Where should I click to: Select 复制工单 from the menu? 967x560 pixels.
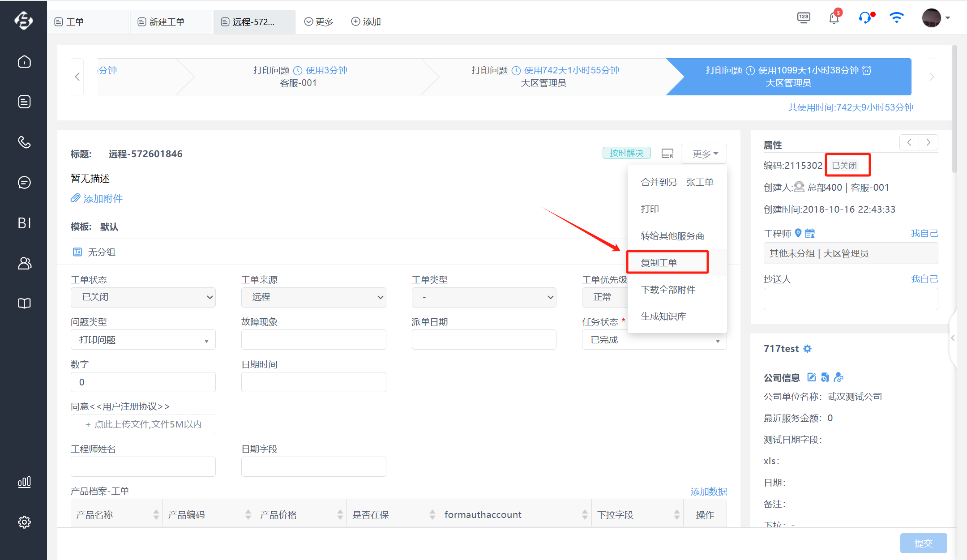(x=667, y=263)
